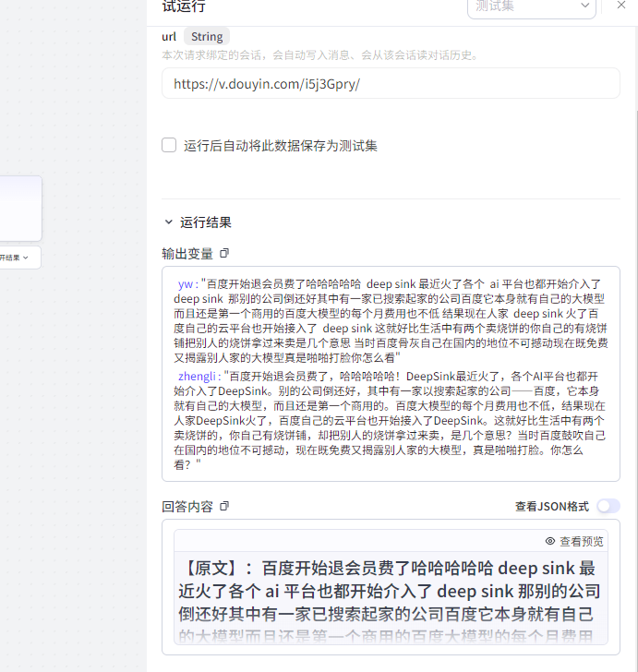The width and height of the screenshot is (638, 672).
Task: Click the 查看预览 eye button
Action: pos(574,541)
